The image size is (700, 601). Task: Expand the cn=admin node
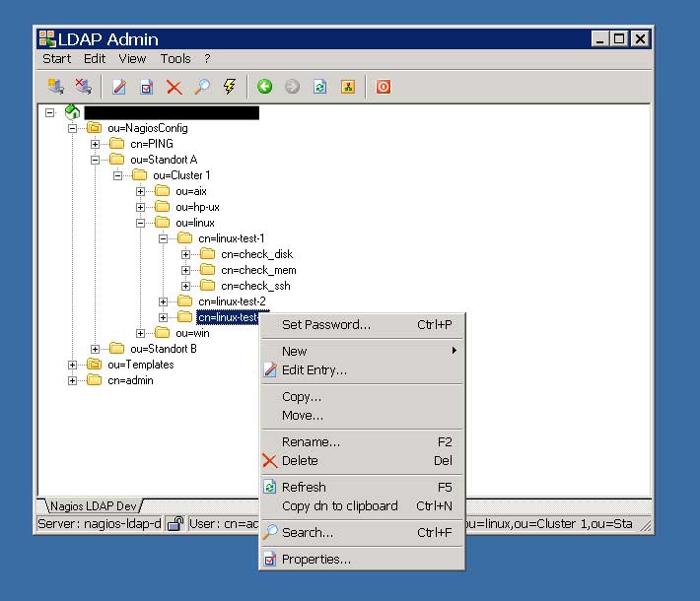click(x=72, y=380)
